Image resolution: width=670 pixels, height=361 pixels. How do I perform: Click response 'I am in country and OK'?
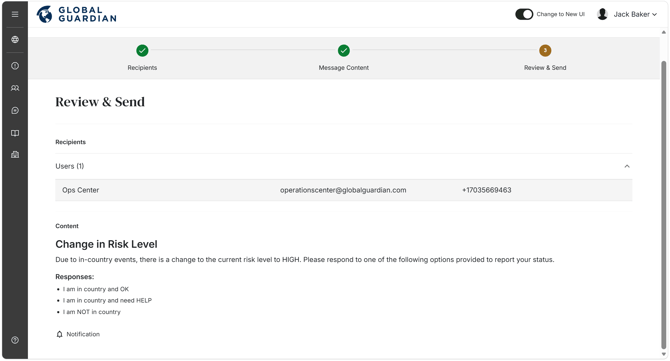(x=96, y=289)
